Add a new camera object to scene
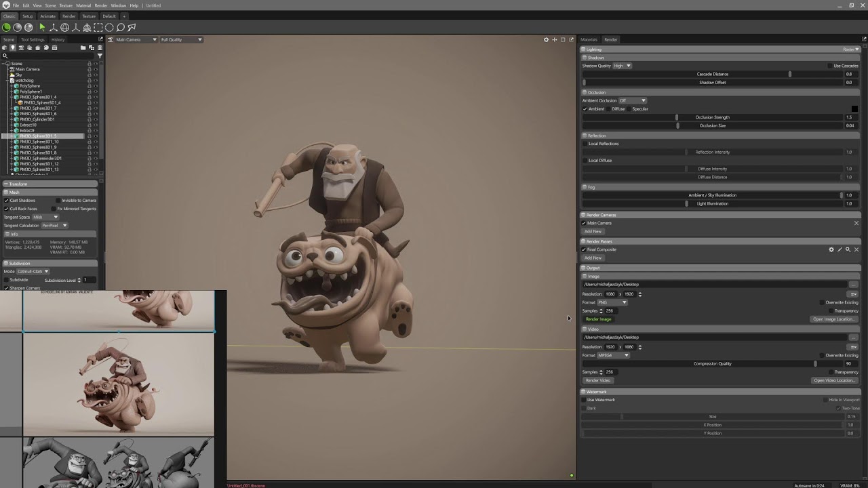 (21, 47)
